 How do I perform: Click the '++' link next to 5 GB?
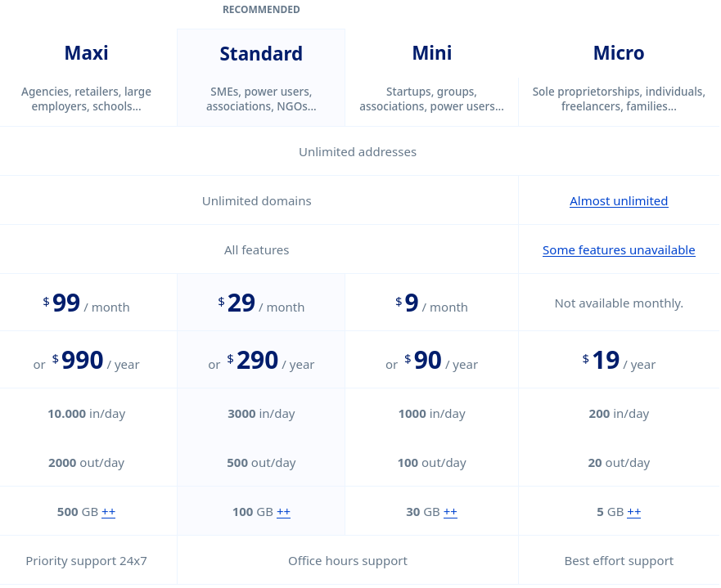coord(633,511)
